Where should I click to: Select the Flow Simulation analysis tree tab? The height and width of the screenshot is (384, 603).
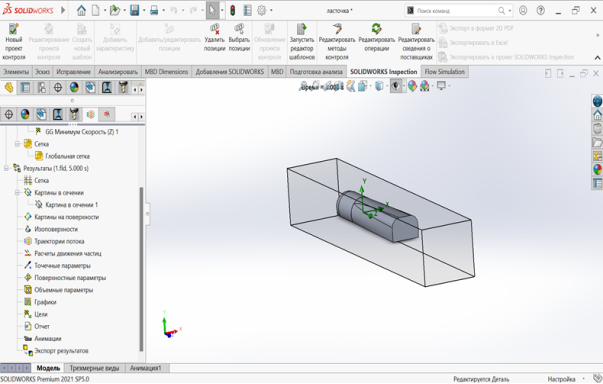[90, 114]
